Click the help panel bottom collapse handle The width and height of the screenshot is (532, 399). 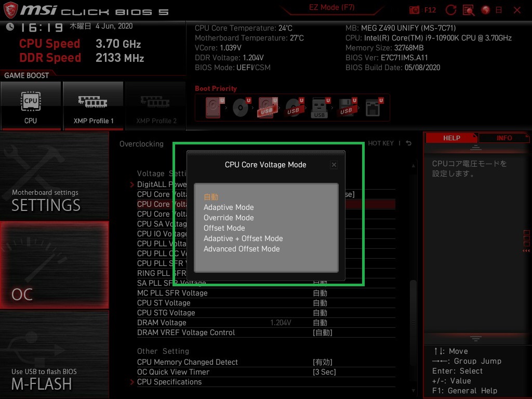point(476,338)
